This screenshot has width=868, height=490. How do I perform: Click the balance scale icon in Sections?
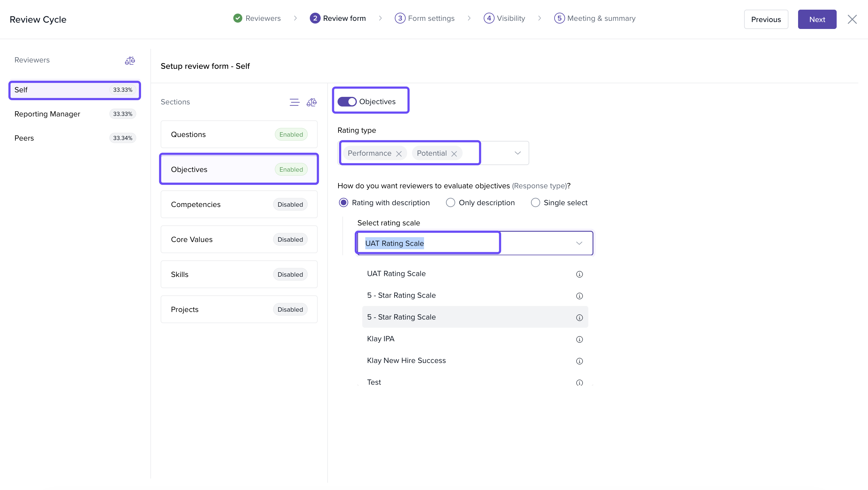click(311, 102)
